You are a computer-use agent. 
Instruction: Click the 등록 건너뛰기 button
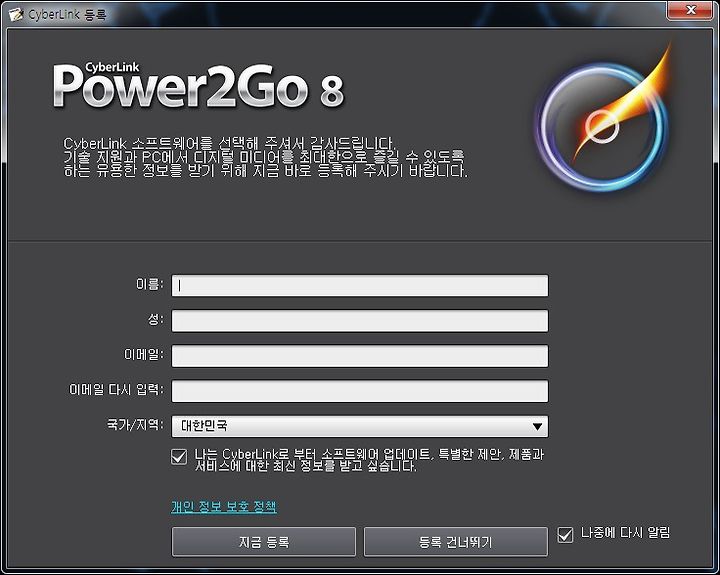(x=456, y=542)
